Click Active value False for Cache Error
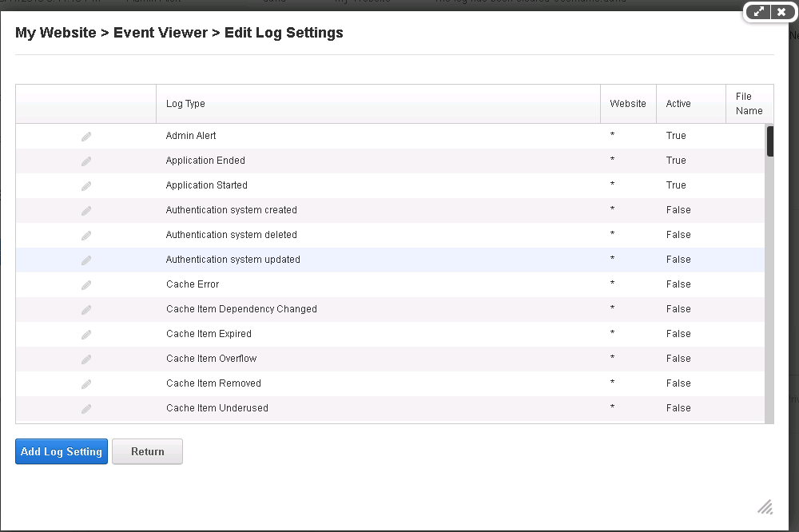This screenshot has width=799, height=532. click(x=678, y=284)
